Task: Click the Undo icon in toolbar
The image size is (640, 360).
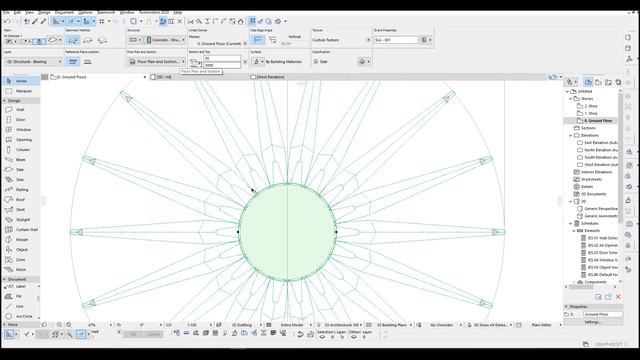Action: coord(7,21)
